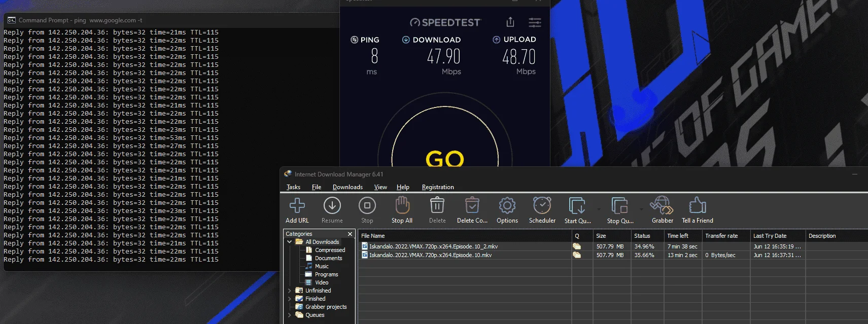Viewport: 868px width, 324px height.
Task: Click the Description column header
Action: coord(837,236)
